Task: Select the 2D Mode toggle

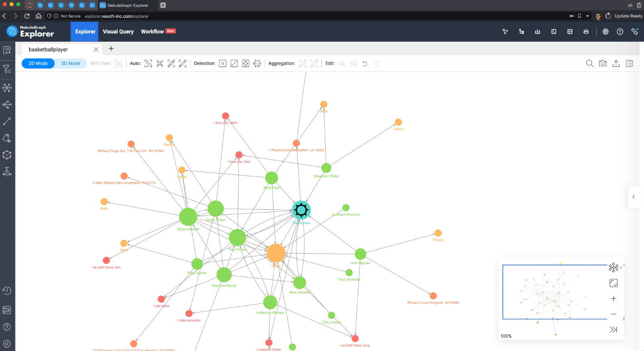Action: 38,63
